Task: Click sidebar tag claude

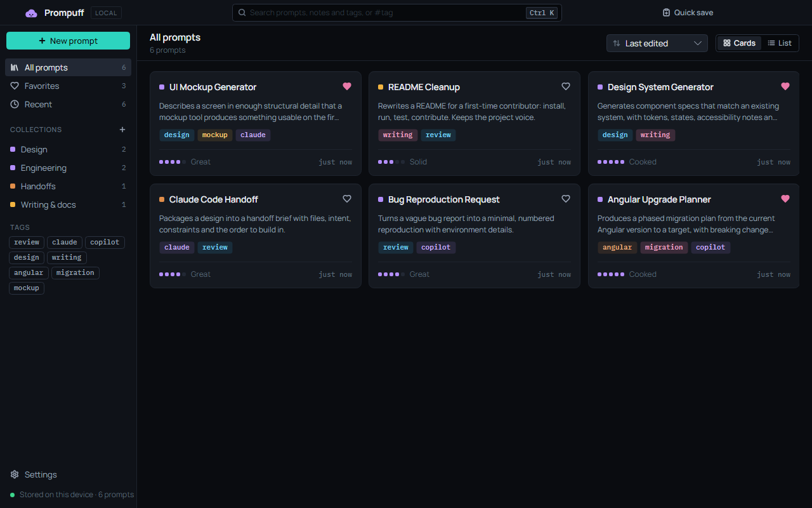Action: click(x=65, y=243)
